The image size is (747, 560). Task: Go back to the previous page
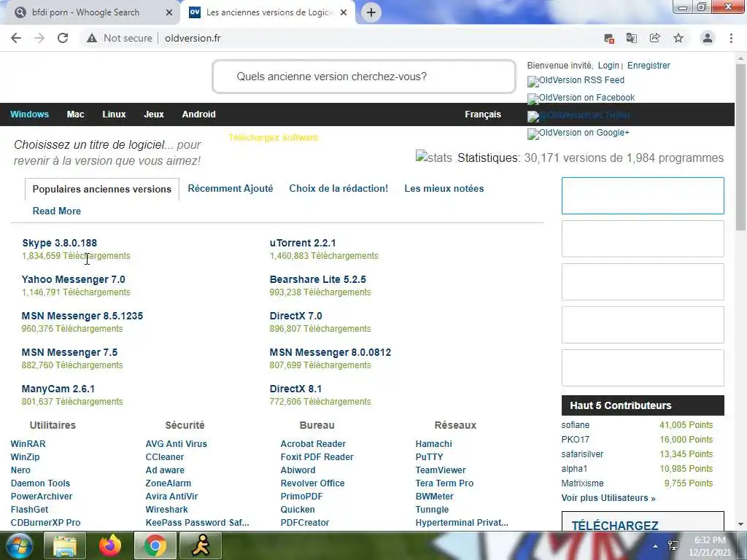click(16, 38)
